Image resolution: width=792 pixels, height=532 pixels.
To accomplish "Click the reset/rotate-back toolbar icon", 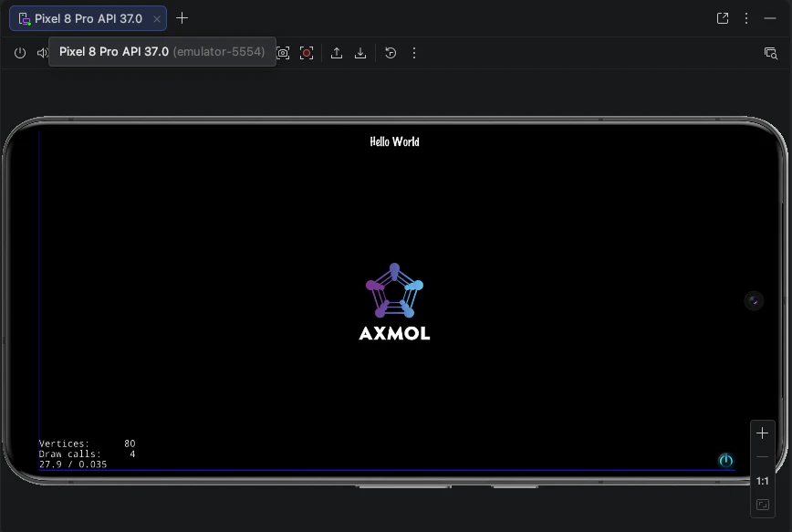I will click(391, 53).
